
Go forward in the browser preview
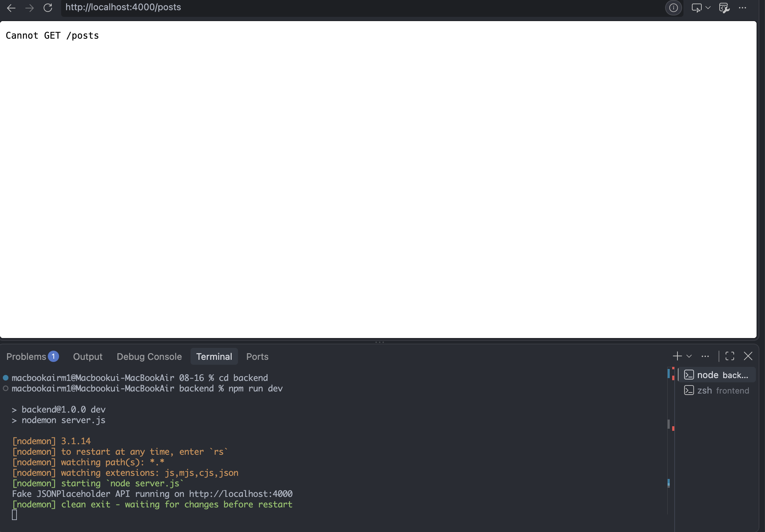pos(30,8)
